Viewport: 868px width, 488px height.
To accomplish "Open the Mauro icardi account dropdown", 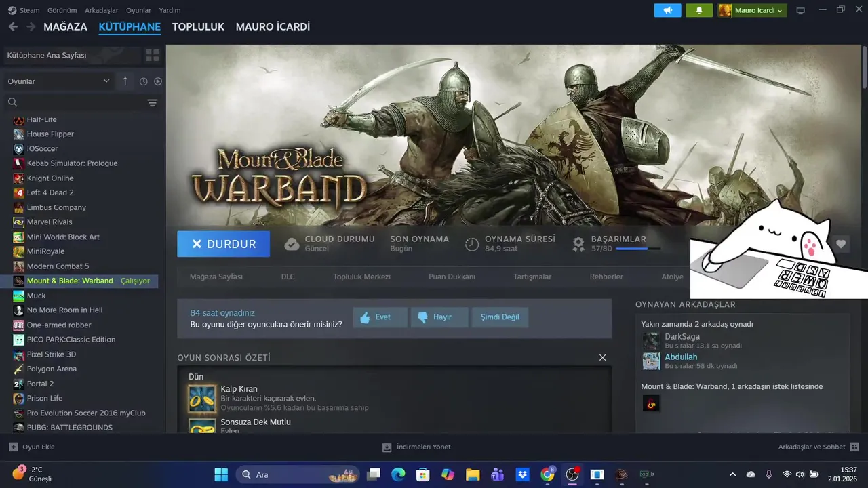I will [x=752, y=10].
